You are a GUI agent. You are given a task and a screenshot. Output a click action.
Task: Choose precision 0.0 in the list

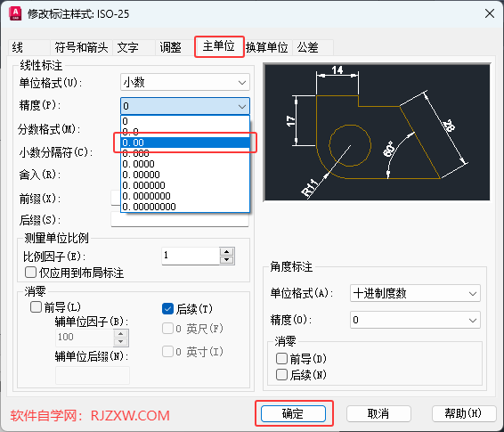pyautogui.click(x=185, y=132)
